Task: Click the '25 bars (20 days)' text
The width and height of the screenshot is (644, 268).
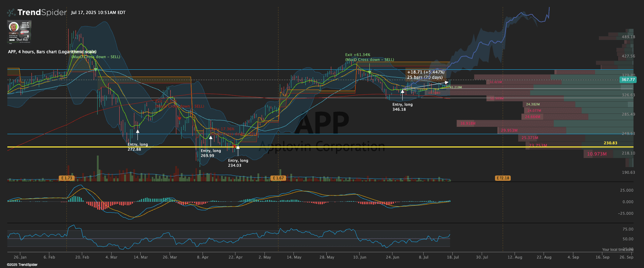Action: pos(425,77)
